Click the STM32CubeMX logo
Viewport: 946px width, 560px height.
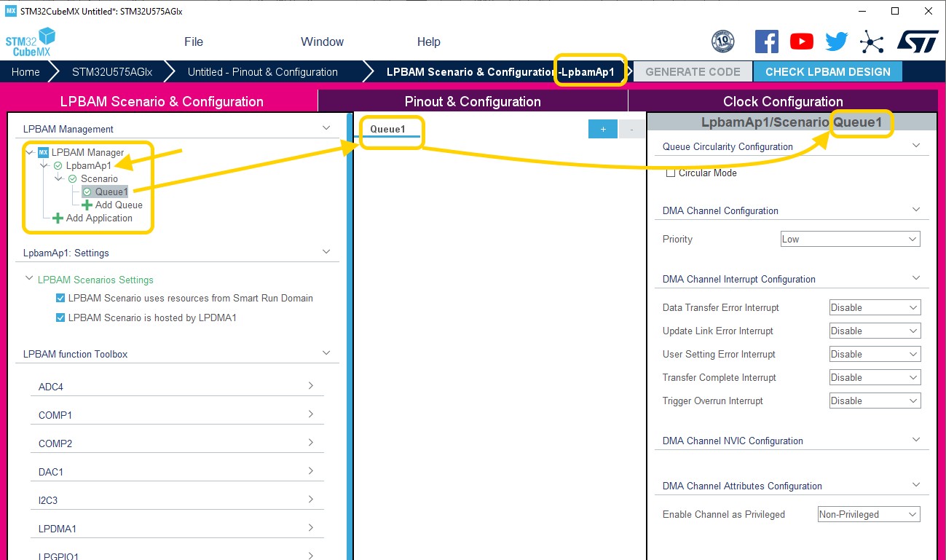click(31, 42)
